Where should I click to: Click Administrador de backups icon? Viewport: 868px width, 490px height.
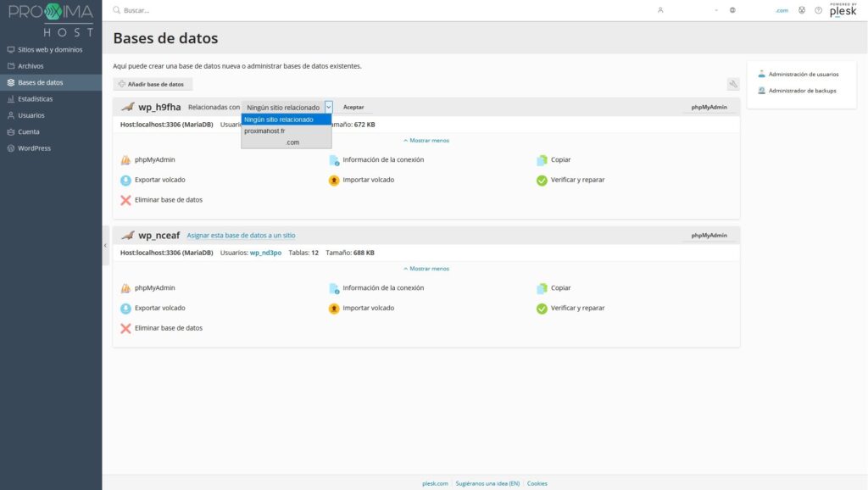coord(762,90)
